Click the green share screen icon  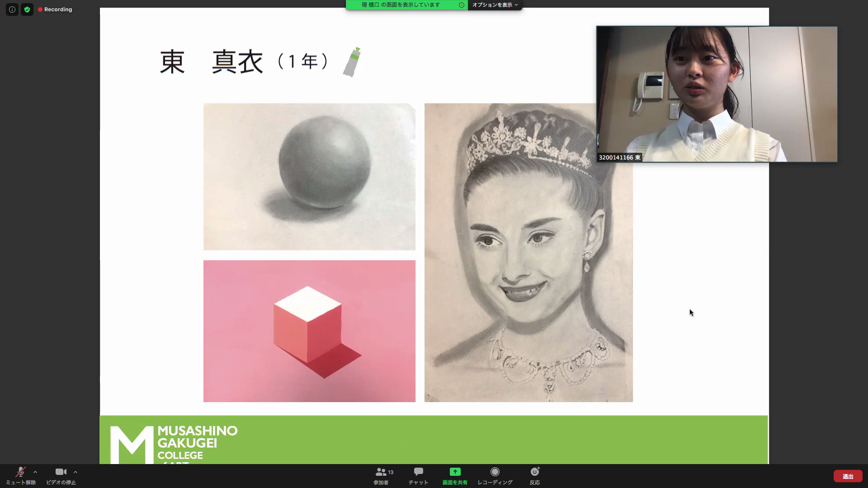pos(455,472)
